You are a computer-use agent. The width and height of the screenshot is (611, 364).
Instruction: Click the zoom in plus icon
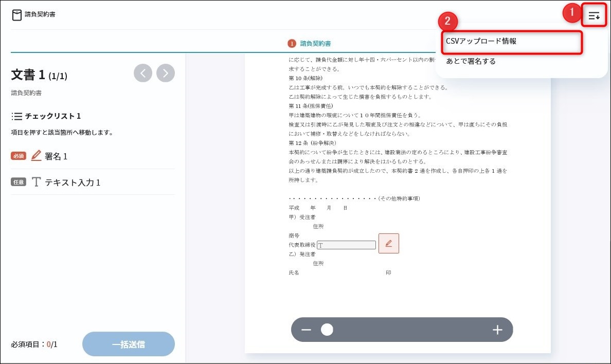click(497, 330)
